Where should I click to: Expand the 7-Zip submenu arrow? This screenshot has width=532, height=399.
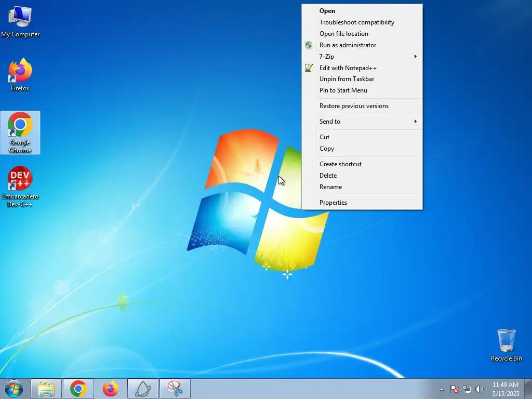pyautogui.click(x=415, y=56)
